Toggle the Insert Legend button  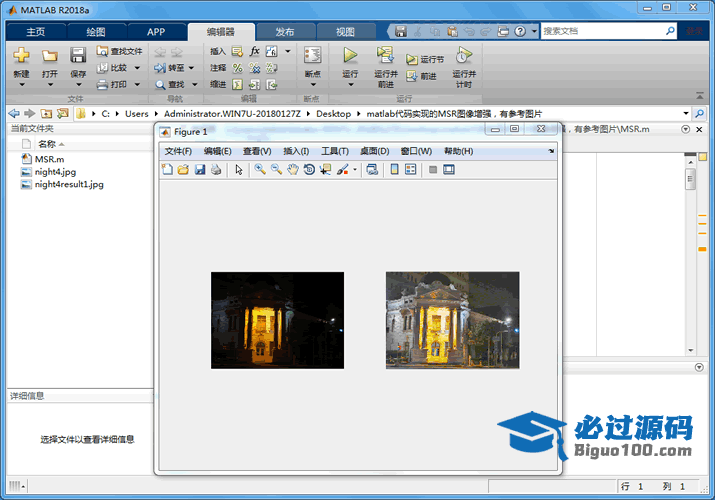410,170
